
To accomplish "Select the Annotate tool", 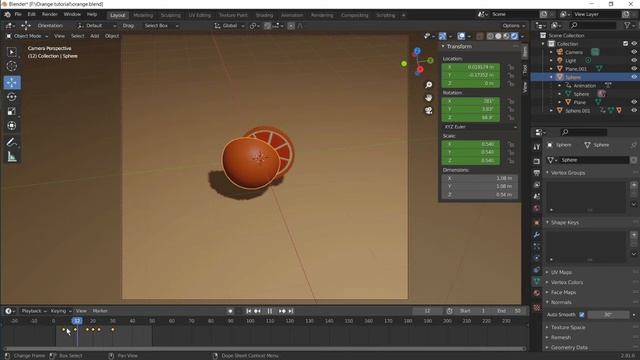I will pos(11,142).
